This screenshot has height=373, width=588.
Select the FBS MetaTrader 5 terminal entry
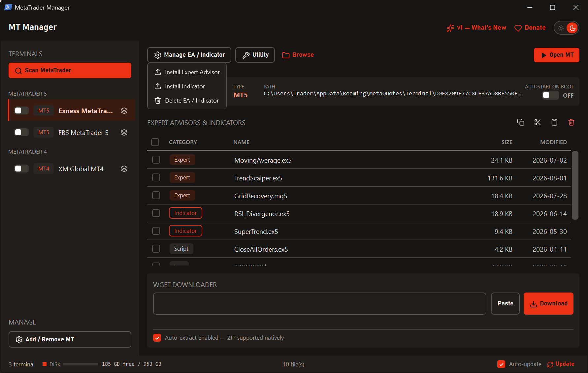pos(72,132)
